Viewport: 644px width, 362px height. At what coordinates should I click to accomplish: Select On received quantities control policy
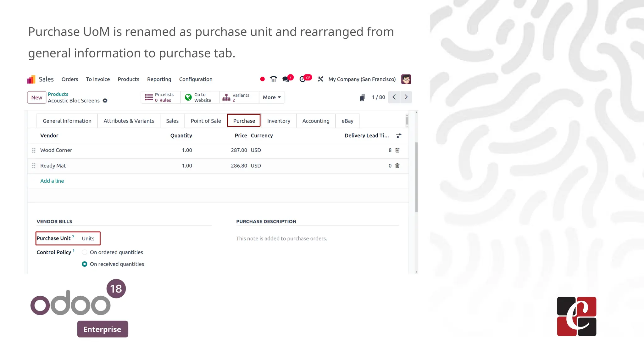[x=85, y=264]
